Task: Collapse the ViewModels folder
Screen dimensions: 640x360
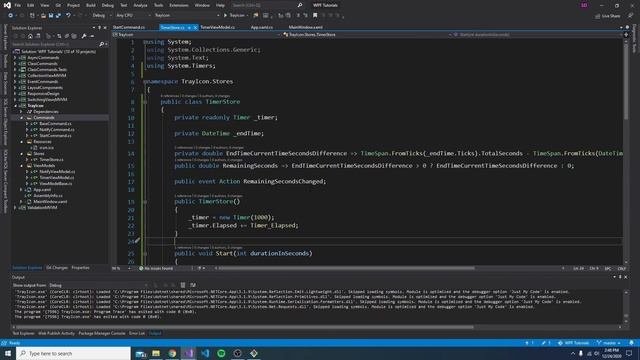Action: tap(22, 166)
